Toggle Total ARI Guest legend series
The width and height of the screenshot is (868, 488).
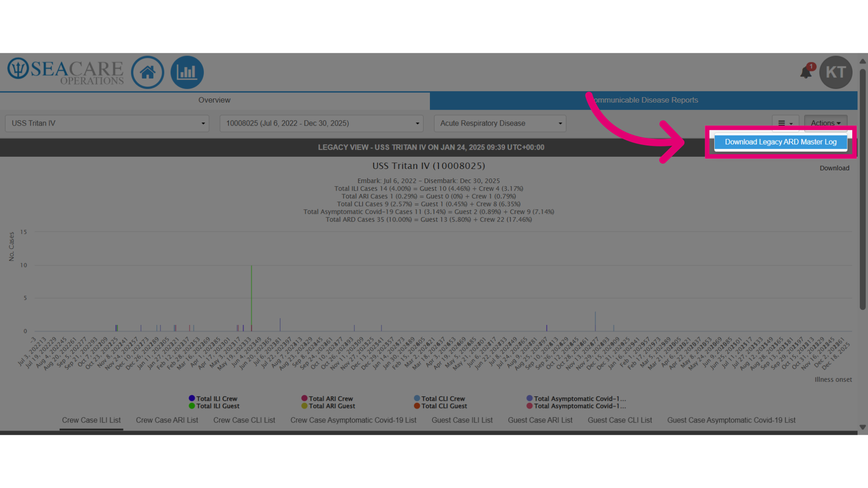tap(328, 406)
